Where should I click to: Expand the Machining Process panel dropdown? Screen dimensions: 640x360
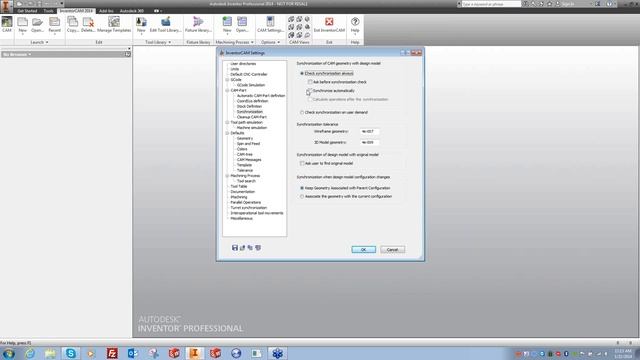pos(235,42)
